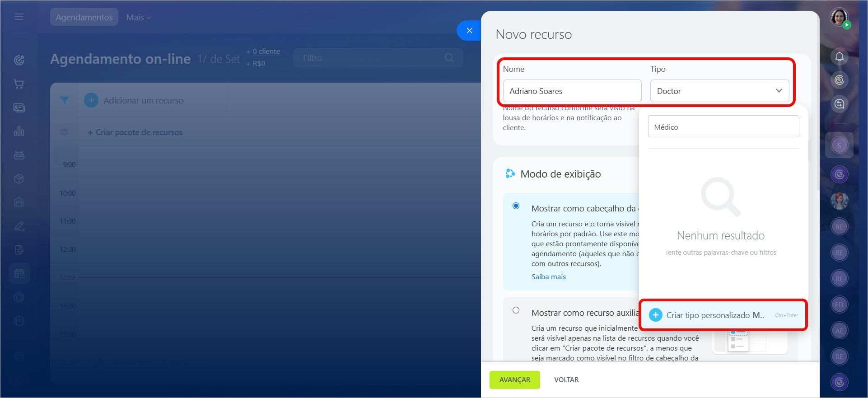This screenshot has width=868, height=398.
Task: Open the Mais dropdown menu
Action: tap(138, 17)
